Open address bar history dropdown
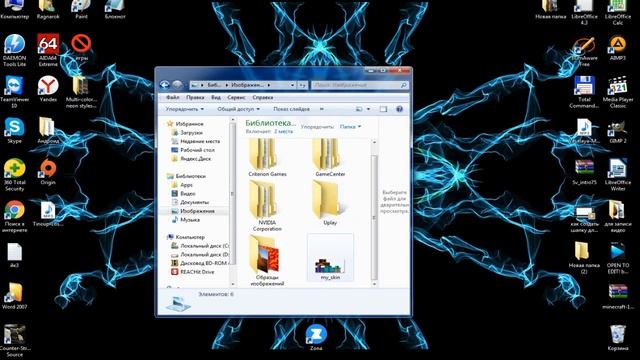Image resolution: width=640 pixels, height=360 pixels. pyautogui.click(x=292, y=85)
